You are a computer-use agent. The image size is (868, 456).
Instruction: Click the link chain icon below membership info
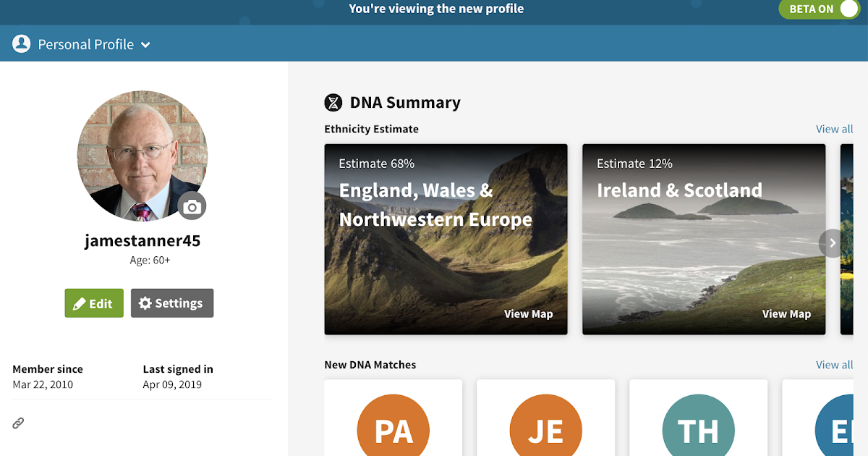coord(17,422)
